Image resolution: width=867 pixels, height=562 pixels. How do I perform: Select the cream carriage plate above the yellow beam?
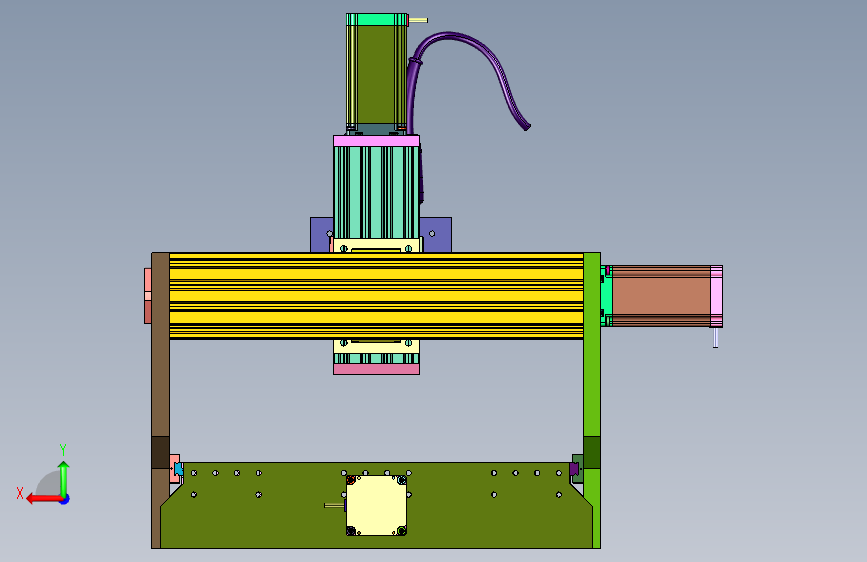(x=378, y=246)
